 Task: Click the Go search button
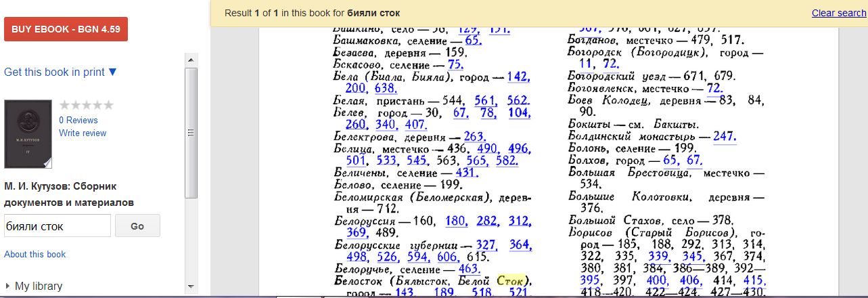[137, 226]
